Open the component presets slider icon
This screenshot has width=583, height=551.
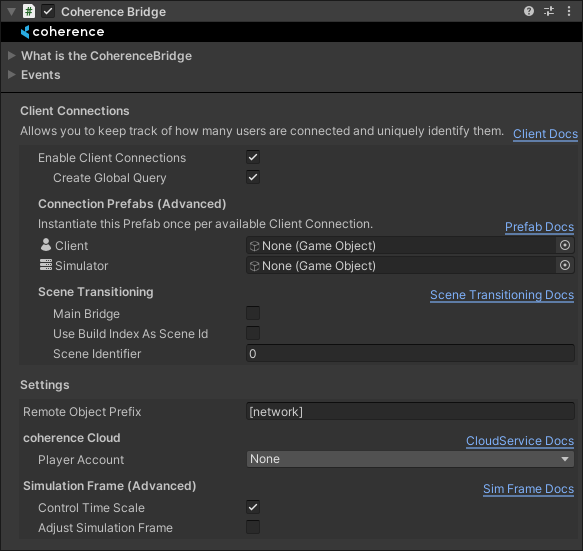[549, 11]
